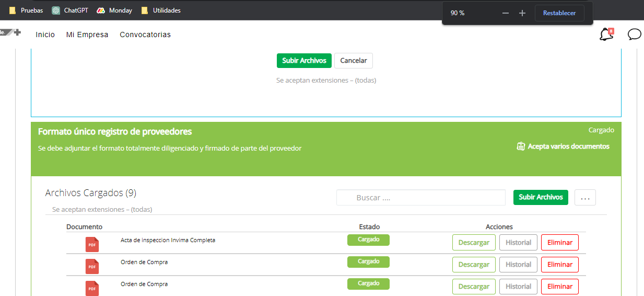This screenshot has width=644, height=296.
Task: Go to the Inicio menu item
Action: click(45, 35)
